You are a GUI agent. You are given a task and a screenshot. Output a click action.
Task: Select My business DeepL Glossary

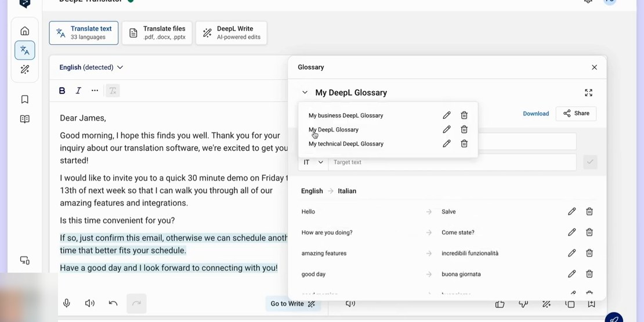click(x=346, y=115)
